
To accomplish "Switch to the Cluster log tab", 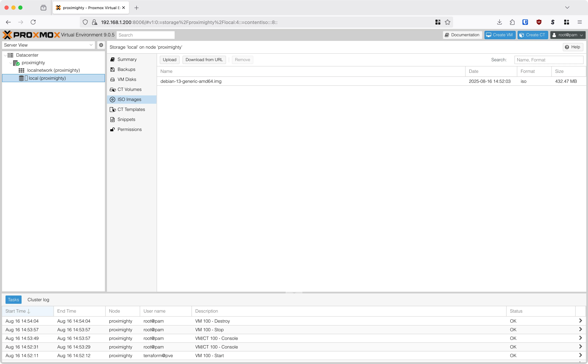I will click(38, 299).
